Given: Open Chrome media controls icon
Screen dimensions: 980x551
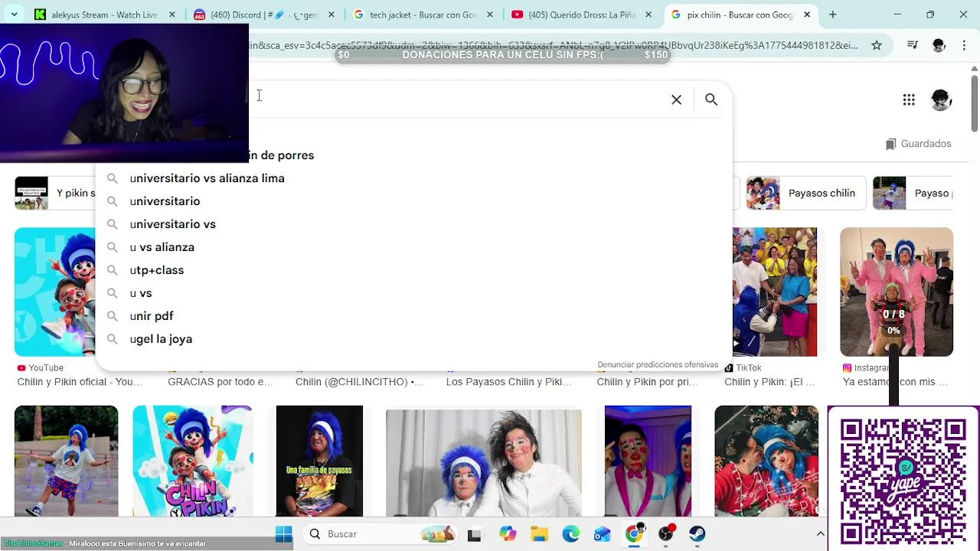Looking at the screenshot, I should click(x=913, y=45).
